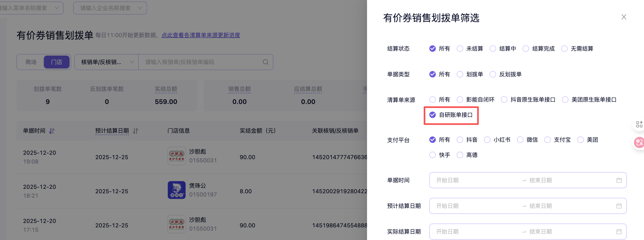This screenshot has height=240, width=644.
Task: Uncheck 自研账单接口 source option
Action: (433, 115)
